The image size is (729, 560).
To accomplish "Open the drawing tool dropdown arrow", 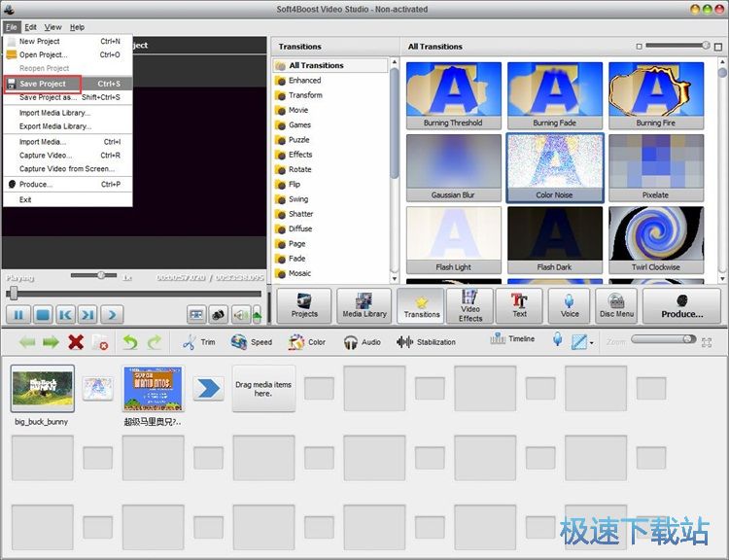I will (591, 343).
